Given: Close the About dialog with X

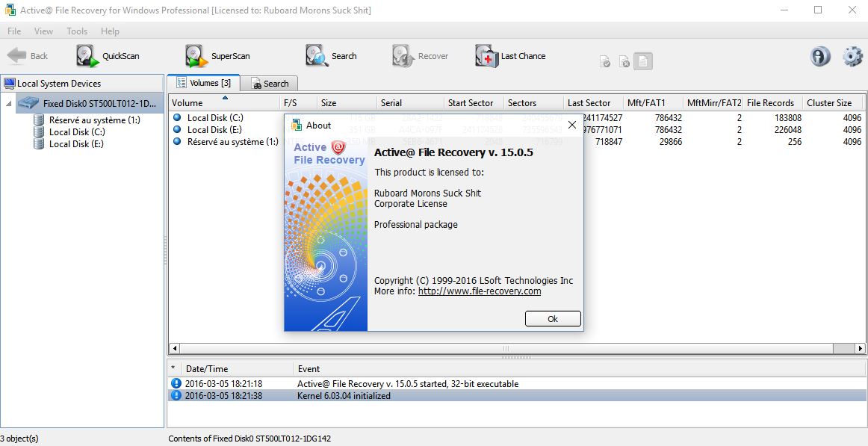Looking at the screenshot, I should (572, 125).
